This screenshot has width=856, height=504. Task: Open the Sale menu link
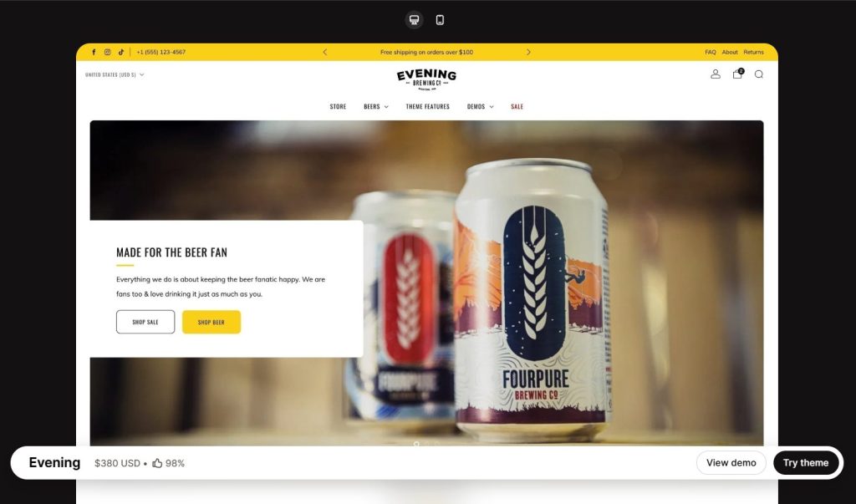[x=517, y=106]
